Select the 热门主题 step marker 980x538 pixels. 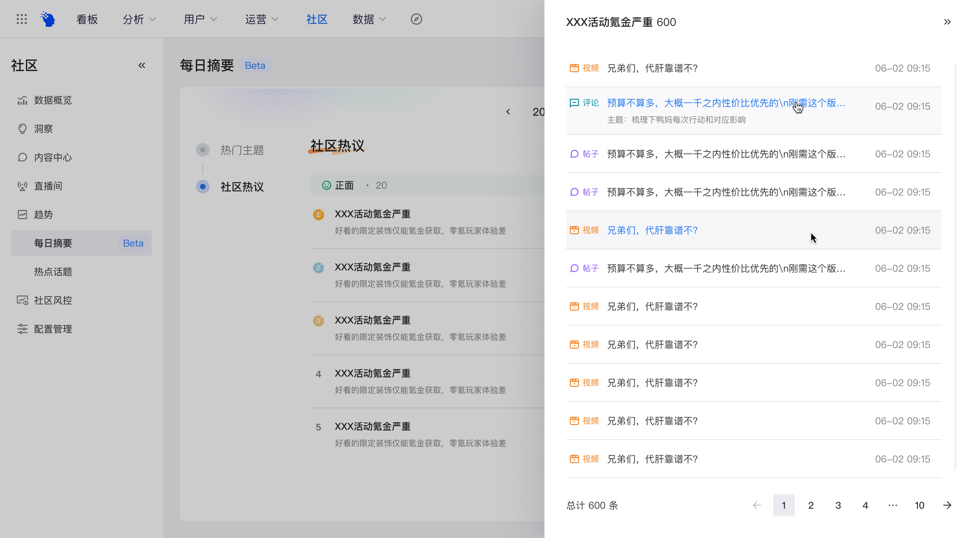click(x=203, y=150)
